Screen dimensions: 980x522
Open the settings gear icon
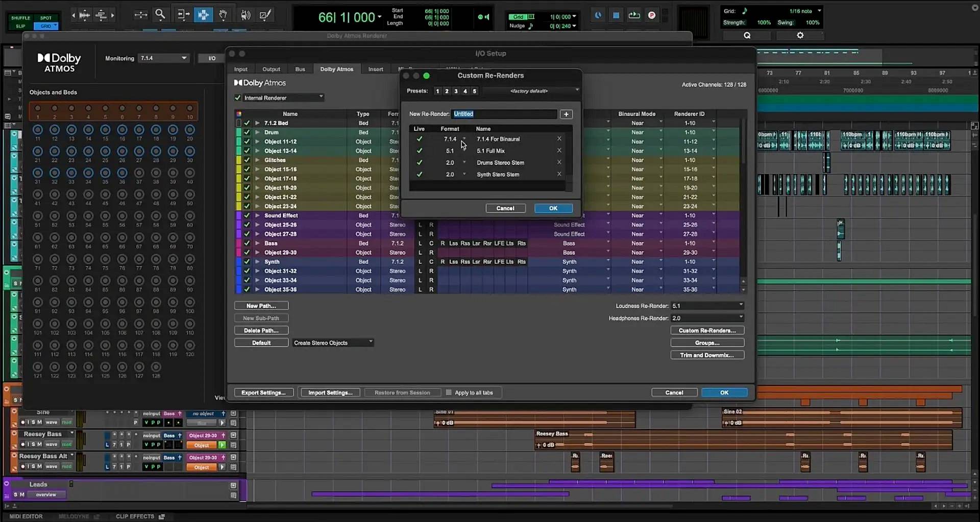click(799, 35)
